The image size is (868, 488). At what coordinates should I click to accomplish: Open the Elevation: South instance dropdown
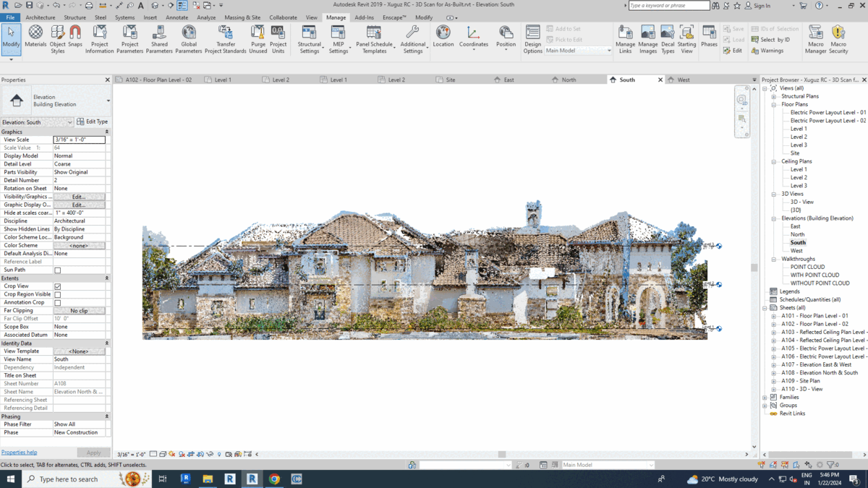[x=37, y=122]
